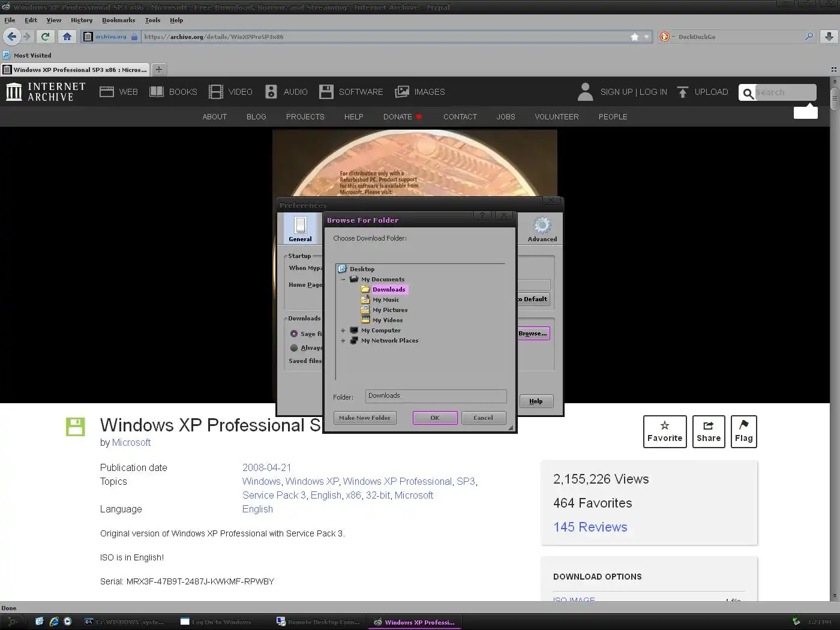Open the Edit menu
The width and height of the screenshot is (840, 630).
point(31,20)
